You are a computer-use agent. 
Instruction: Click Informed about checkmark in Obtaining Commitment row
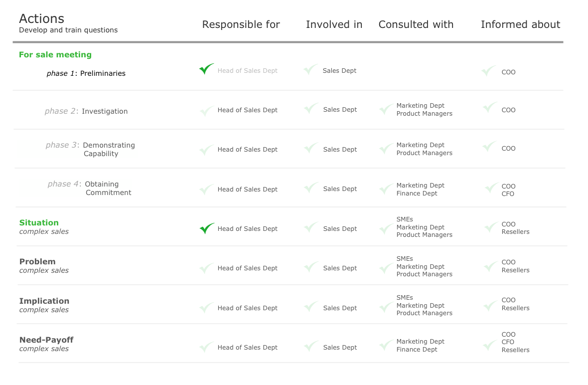tap(491, 188)
